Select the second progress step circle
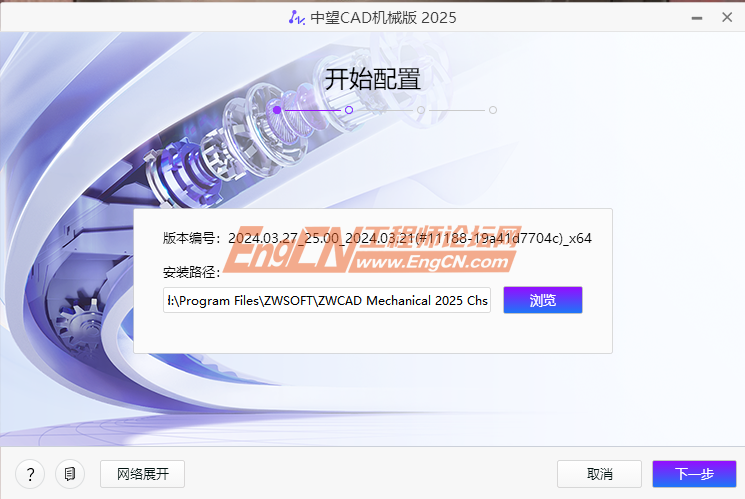The image size is (745, 499). 349,110
